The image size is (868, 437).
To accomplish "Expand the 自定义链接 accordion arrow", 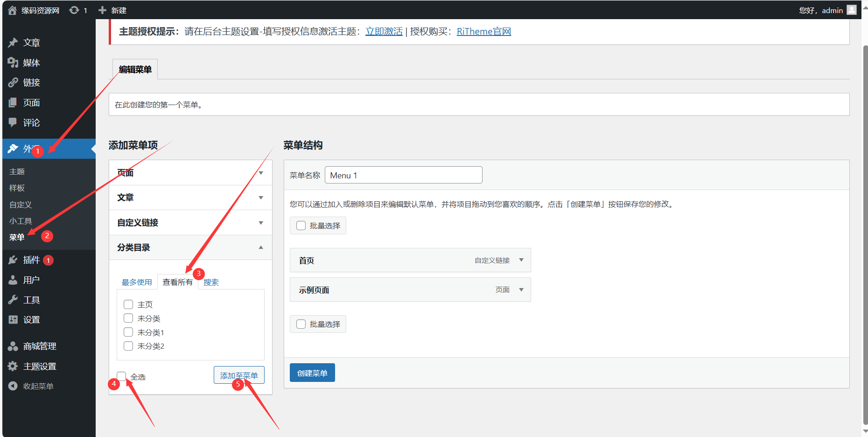I will coord(261,223).
